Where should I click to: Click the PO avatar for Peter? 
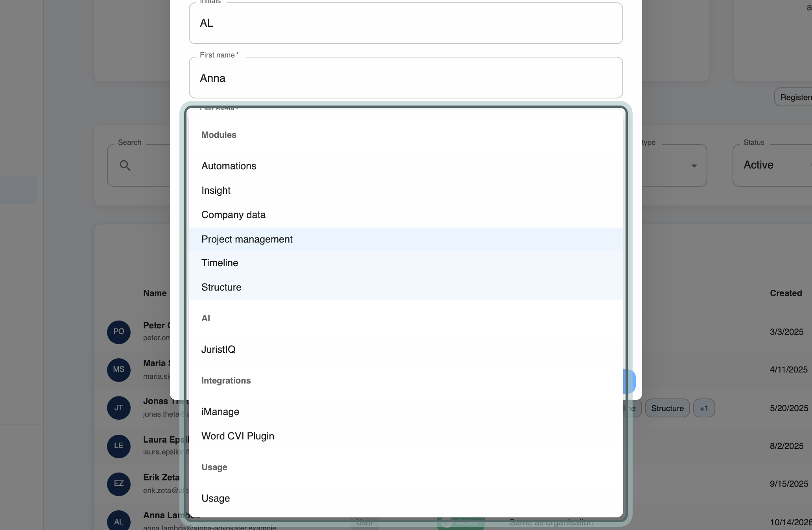[x=119, y=332]
